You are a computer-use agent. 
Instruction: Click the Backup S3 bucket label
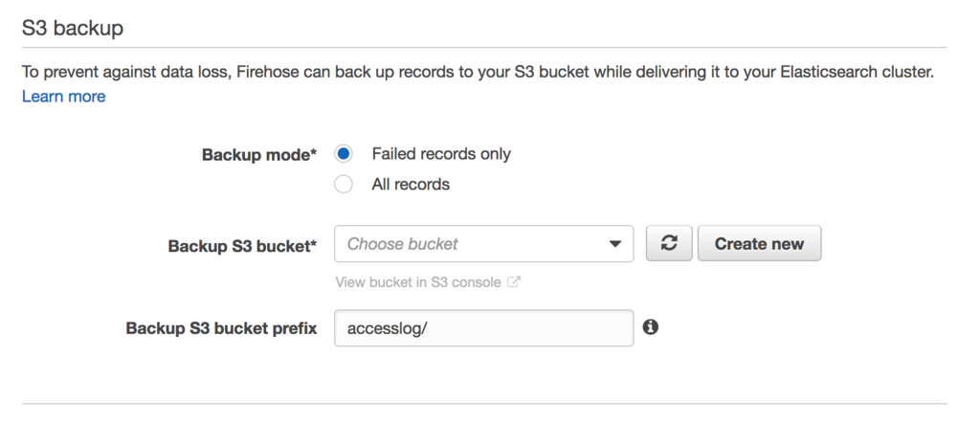(x=242, y=246)
